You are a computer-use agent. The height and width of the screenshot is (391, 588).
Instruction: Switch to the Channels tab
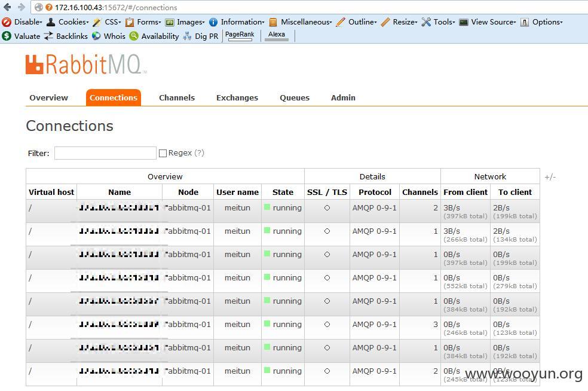177,97
